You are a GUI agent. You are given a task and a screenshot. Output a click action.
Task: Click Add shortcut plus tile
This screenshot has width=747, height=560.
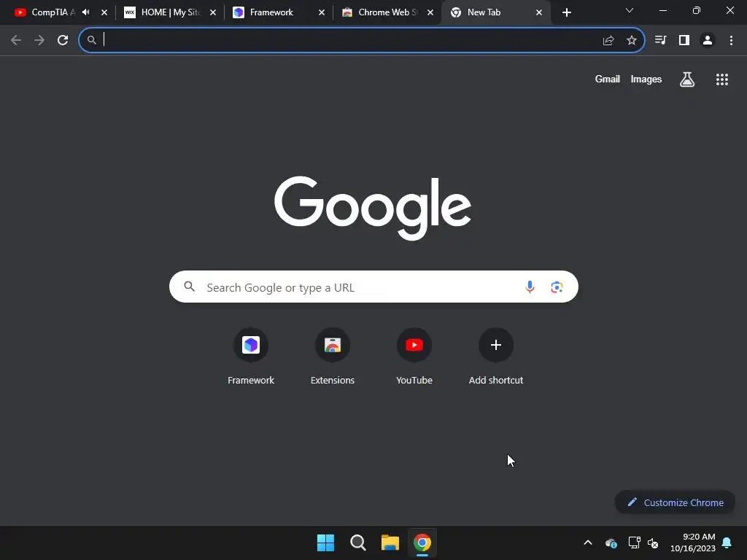[x=496, y=357]
